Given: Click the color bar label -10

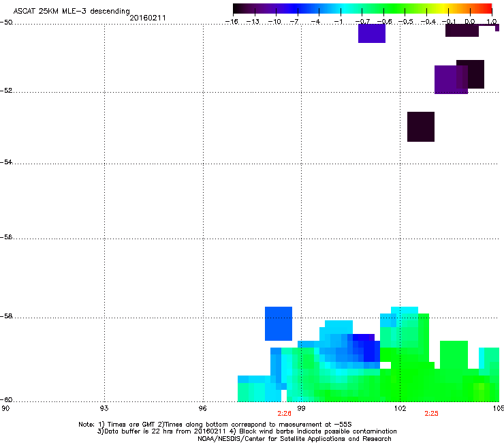Looking at the screenshot, I should coord(274,22).
